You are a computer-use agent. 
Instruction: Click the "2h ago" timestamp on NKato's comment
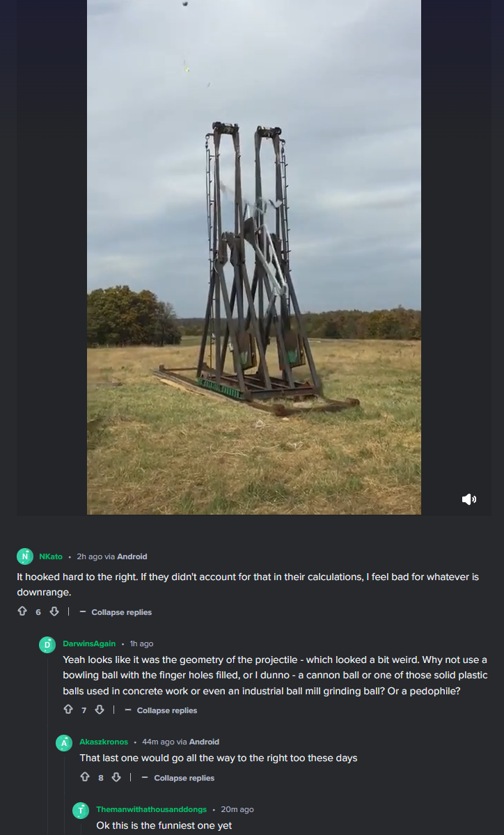point(89,556)
